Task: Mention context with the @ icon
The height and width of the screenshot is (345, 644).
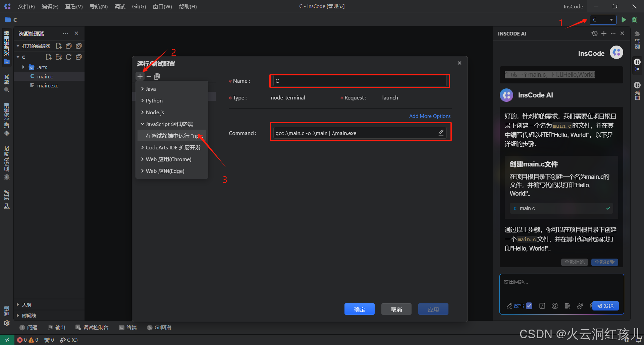Action: [555, 306]
